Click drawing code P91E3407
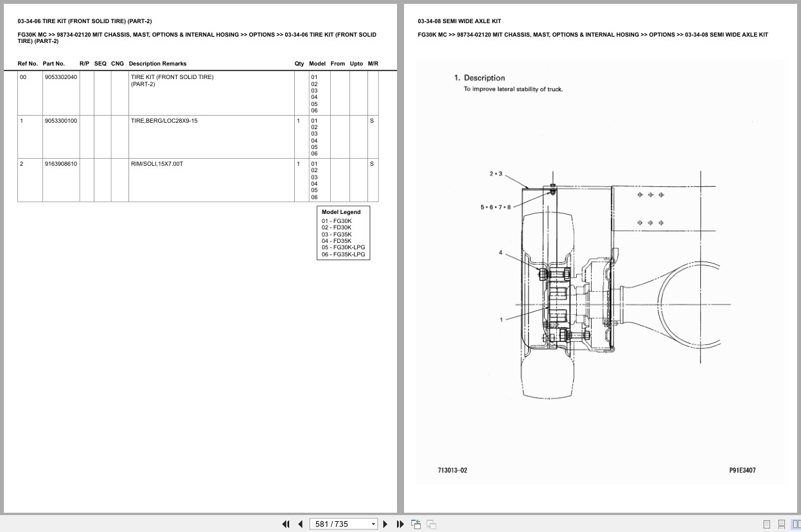801x532 pixels. pyautogui.click(x=743, y=470)
